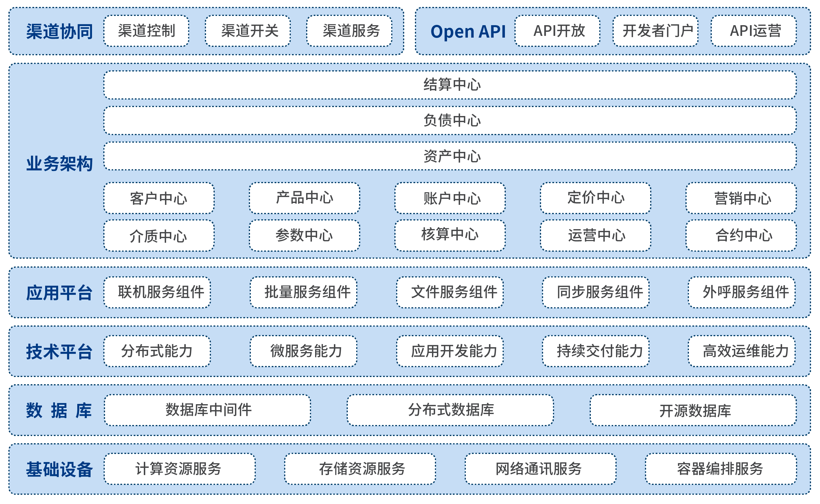
Task: Click the 高效运维能力 box
Action: coord(742,351)
